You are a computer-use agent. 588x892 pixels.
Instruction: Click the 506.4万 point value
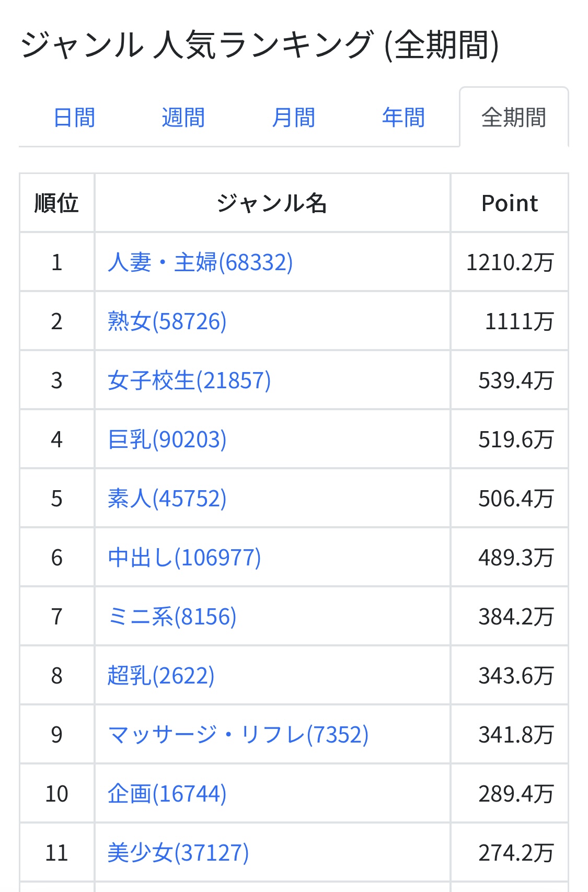[516, 499]
